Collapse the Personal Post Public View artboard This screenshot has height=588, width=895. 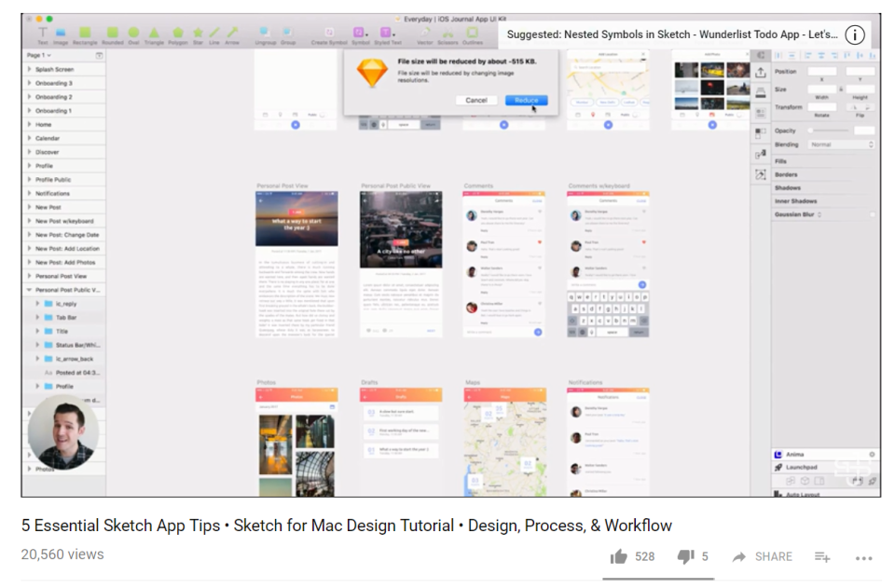pyautogui.click(x=29, y=290)
